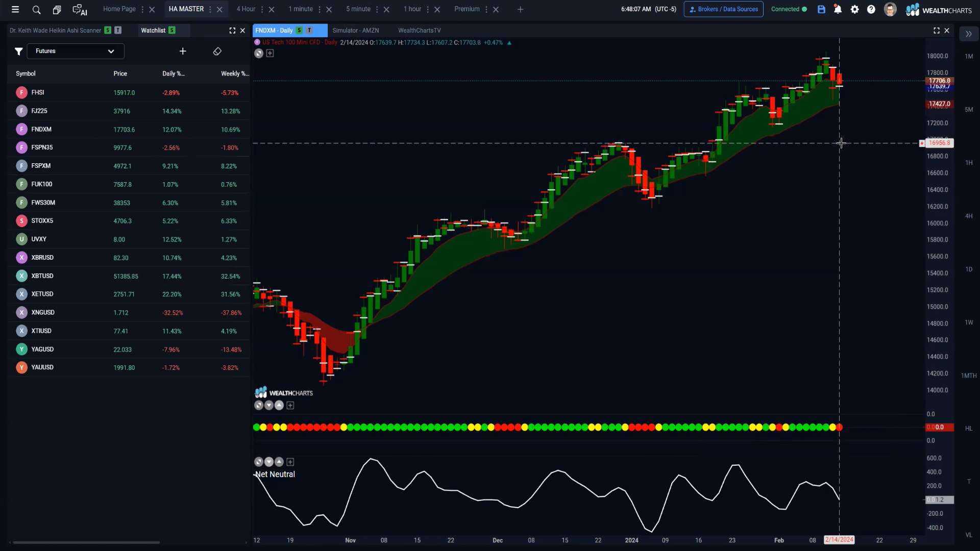Click the Connected status indicator
Screen dimensions: 980x551
789,9
